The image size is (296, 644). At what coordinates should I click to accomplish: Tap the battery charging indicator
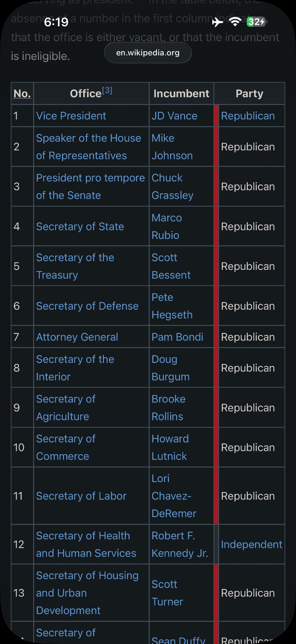256,22
